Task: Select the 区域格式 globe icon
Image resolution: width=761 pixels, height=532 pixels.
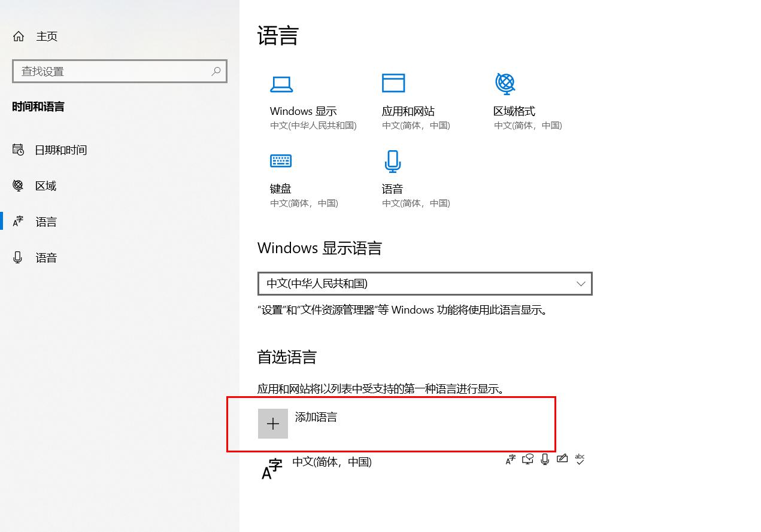Action: pos(505,84)
